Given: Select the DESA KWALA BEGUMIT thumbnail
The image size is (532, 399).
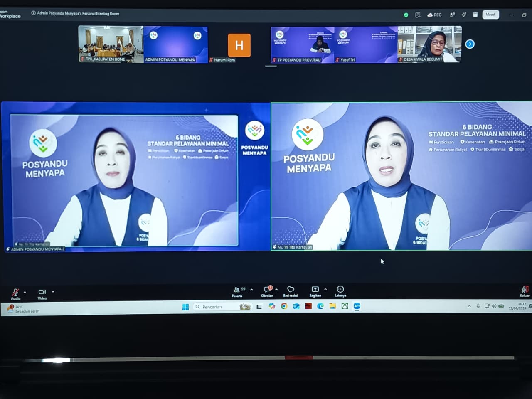Looking at the screenshot, I should [429, 44].
